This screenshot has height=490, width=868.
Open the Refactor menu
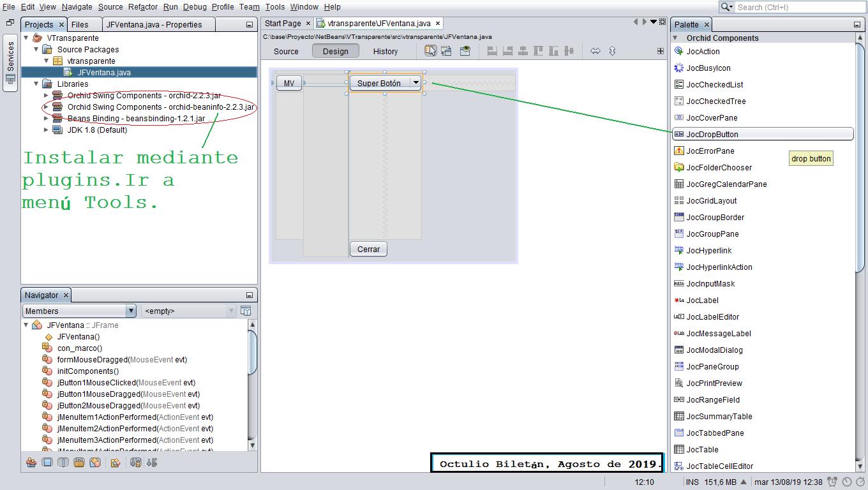(x=143, y=7)
